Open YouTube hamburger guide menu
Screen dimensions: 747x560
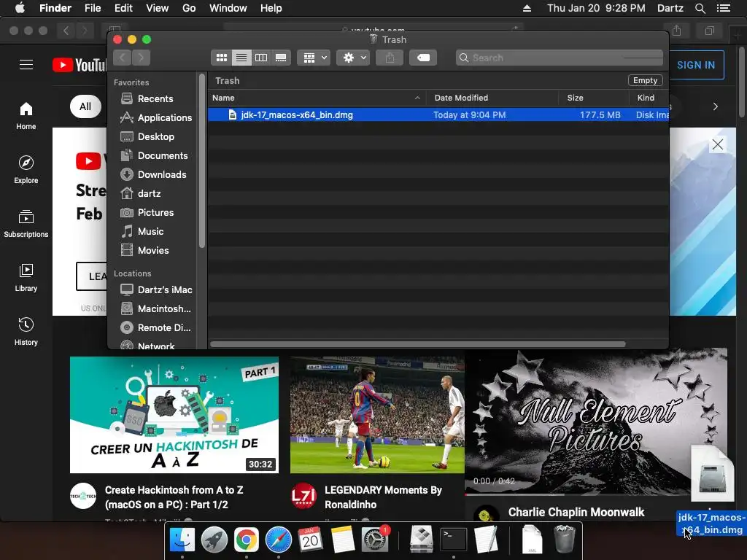[26, 64]
